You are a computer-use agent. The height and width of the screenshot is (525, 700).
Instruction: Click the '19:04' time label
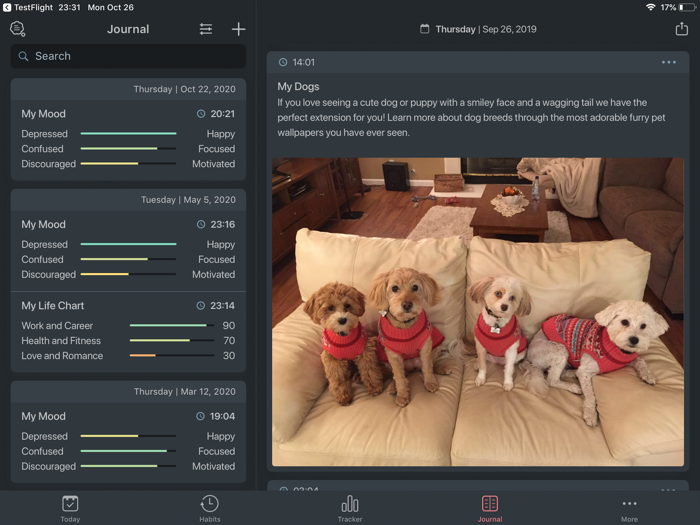click(222, 416)
